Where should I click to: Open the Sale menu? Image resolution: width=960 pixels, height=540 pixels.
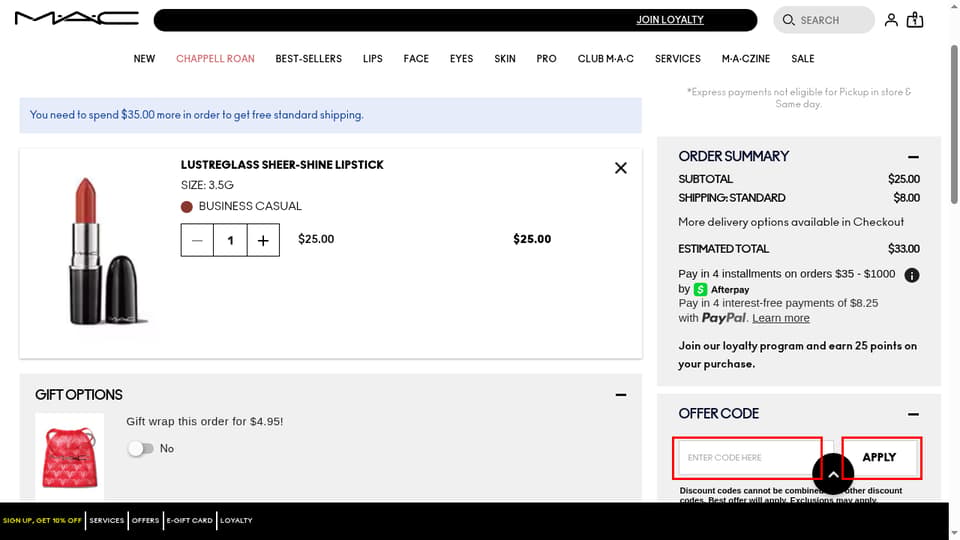pyautogui.click(x=803, y=59)
